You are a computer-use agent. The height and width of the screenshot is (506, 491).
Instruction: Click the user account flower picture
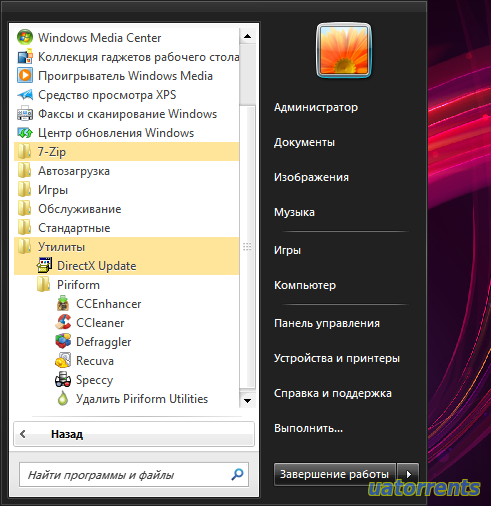(344, 50)
